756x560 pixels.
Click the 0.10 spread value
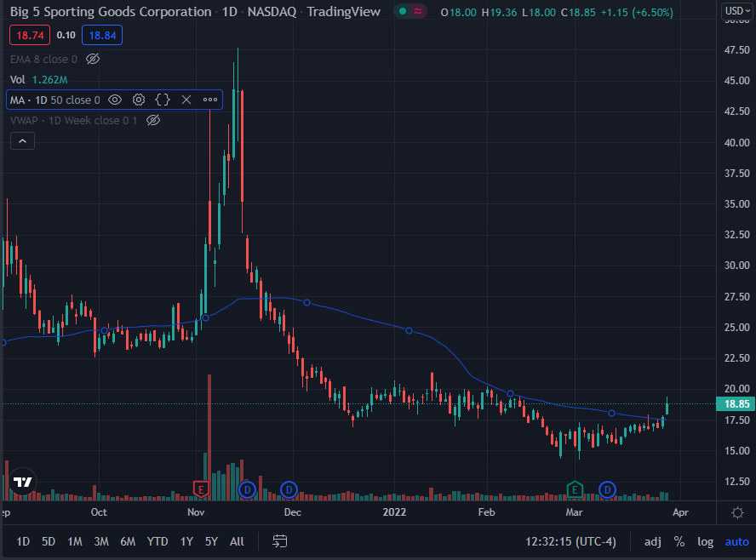pos(66,35)
